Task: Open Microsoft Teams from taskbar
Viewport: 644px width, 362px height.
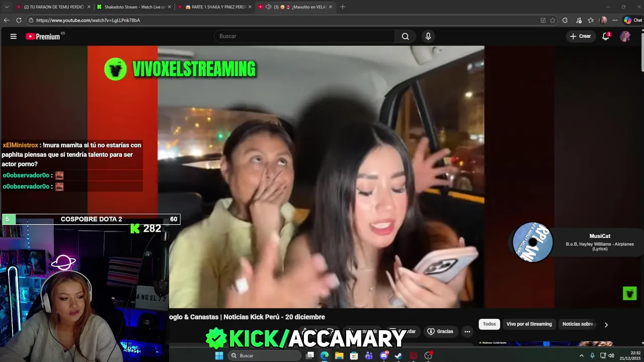Action: (369, 355)
